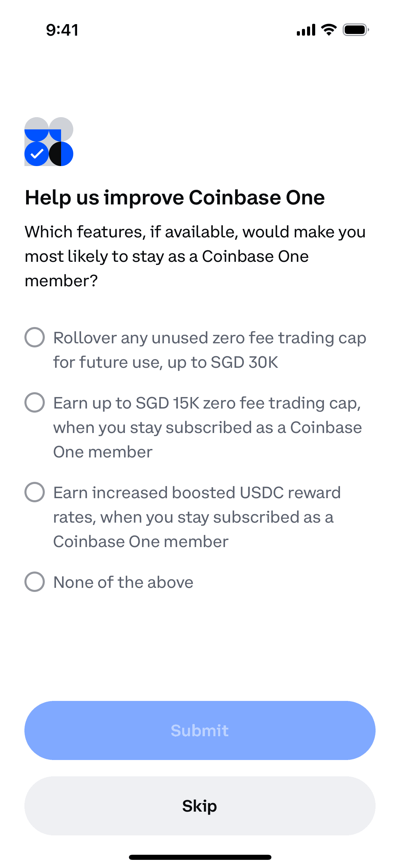Tap the 9:41 clock in status bar
The width and height of the screenshot is (400, 868).
(62, 30)
